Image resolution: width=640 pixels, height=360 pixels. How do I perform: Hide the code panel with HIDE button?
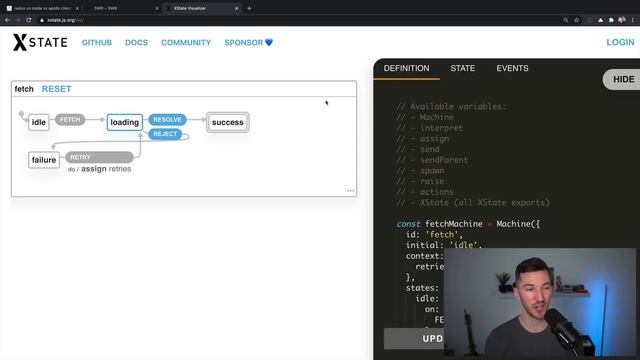pos(622,79)
